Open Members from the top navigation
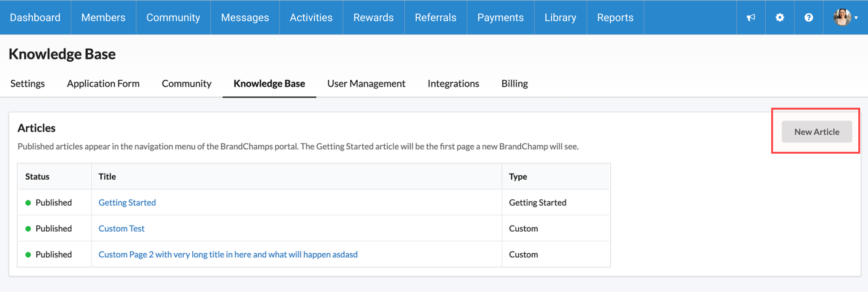 (103, 18)
